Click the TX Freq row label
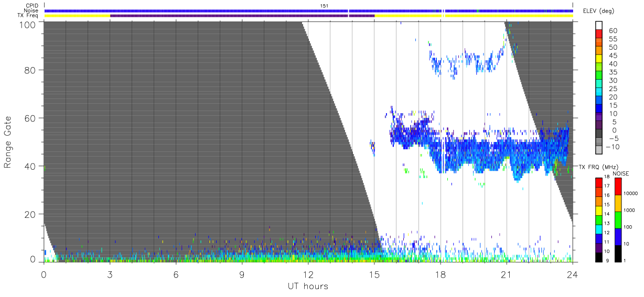 [27, 16]
